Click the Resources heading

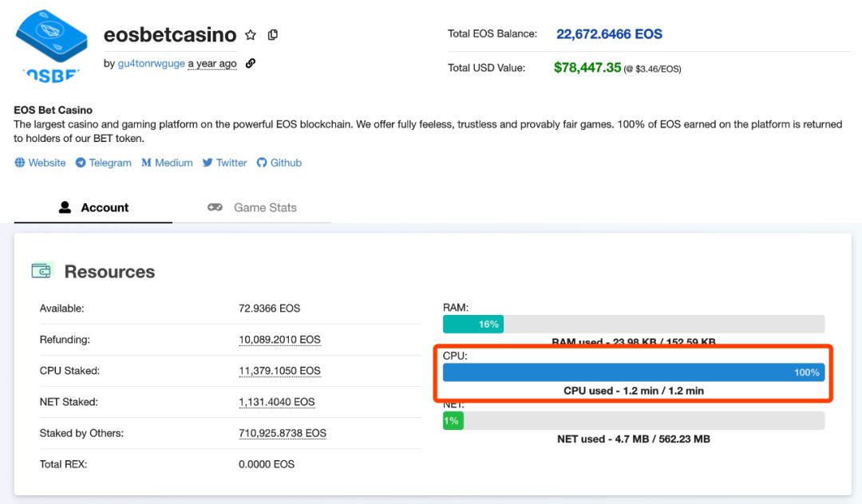click(109, 272)
